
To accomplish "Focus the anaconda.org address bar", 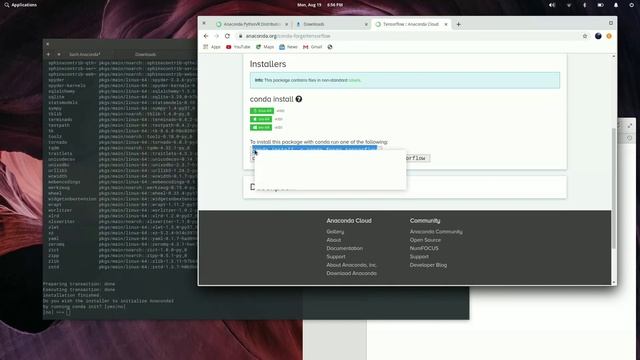I will click(408, 36).
